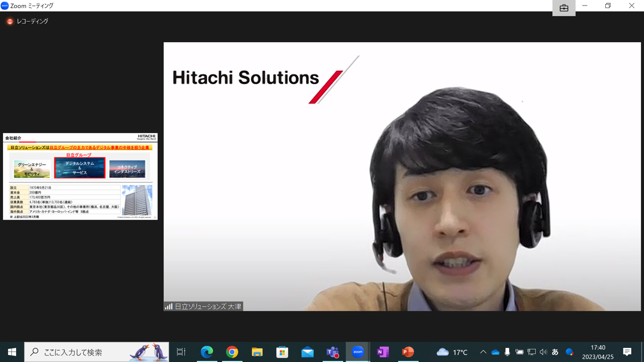Click the briefcase toolbar icon in the title bar
This screenshot has width=644, height=362.
(563, 8)
